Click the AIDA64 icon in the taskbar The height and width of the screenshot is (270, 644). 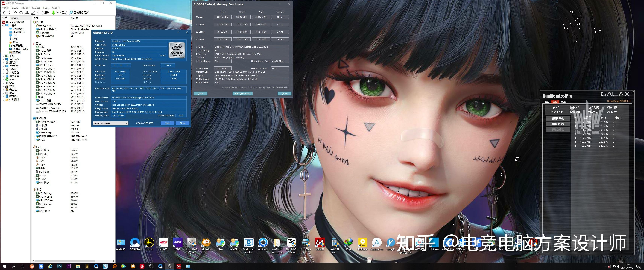click(x=179, y=266)
